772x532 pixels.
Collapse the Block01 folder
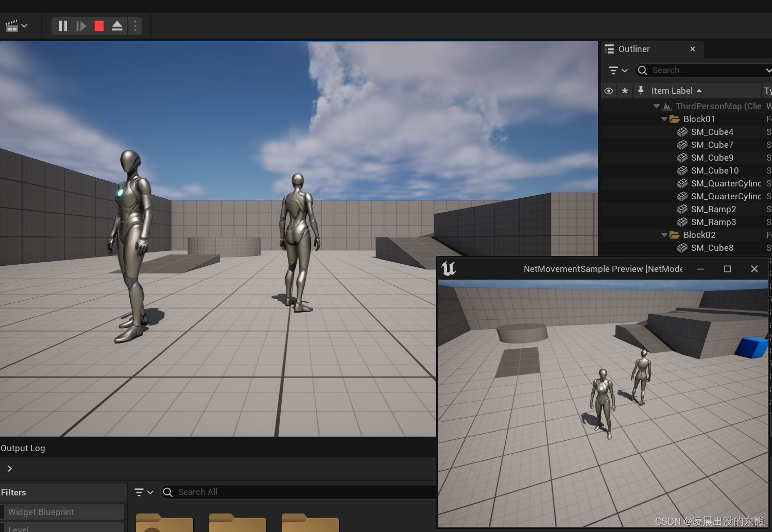(x=664, y=119)
